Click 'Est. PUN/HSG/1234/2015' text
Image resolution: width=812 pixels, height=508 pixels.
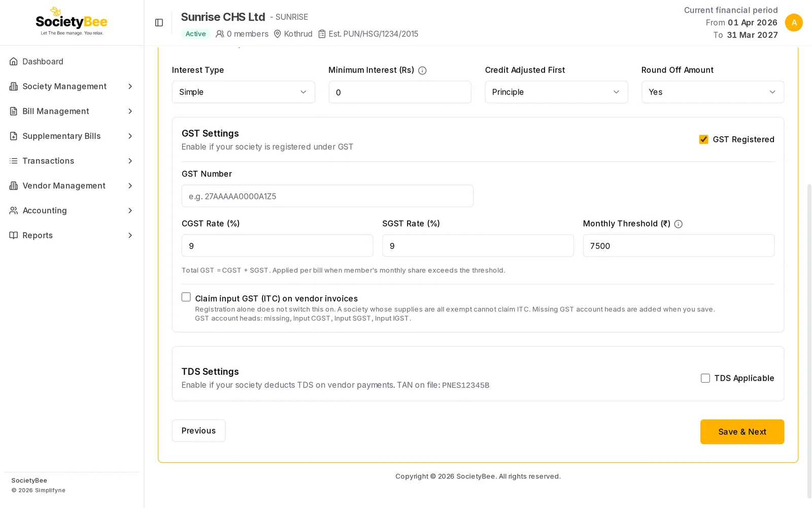point(374,34)
